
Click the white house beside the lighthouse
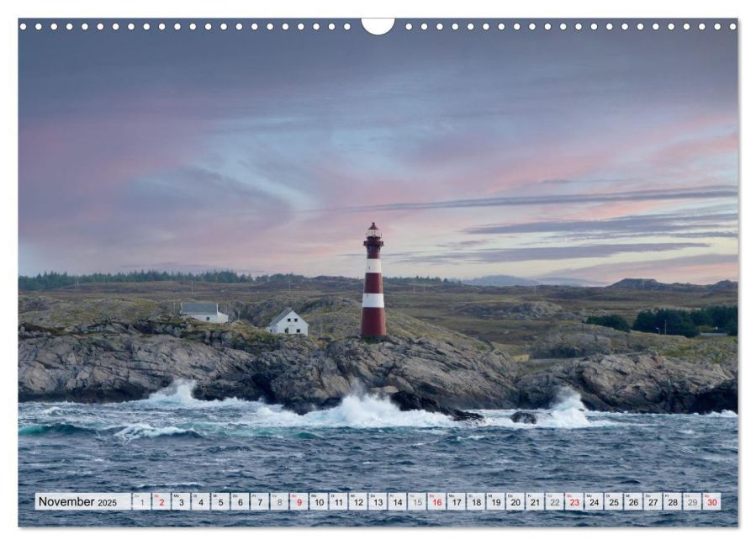pyautogui.click(x=288, y=323)
